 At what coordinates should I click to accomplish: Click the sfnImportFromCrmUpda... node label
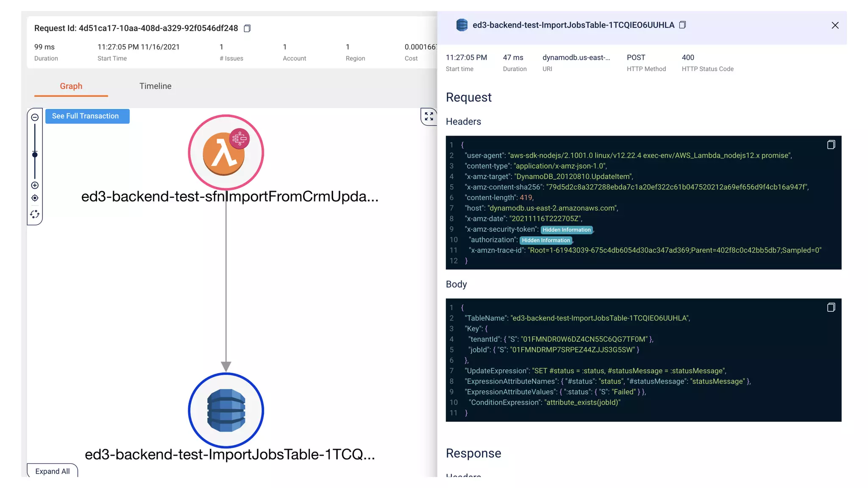click(x=230, y=196)
